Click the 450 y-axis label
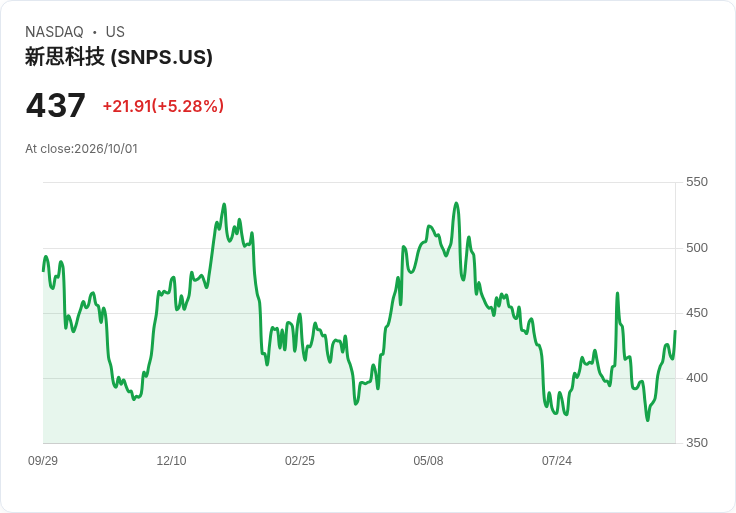The image size is (736, 513). coord(697,313)
